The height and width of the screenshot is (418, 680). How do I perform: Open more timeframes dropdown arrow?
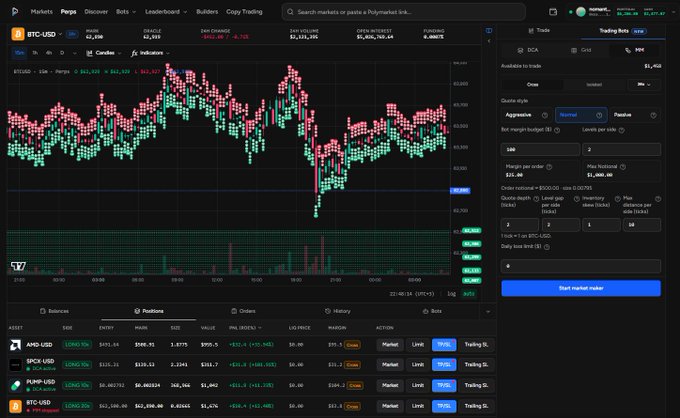click(75, 53)
